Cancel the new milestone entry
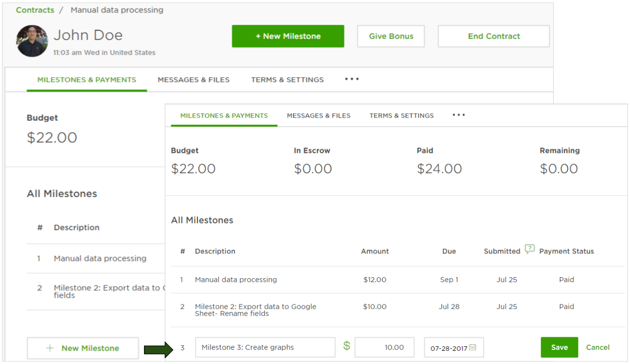630x364 pixels. click(598, 347)
